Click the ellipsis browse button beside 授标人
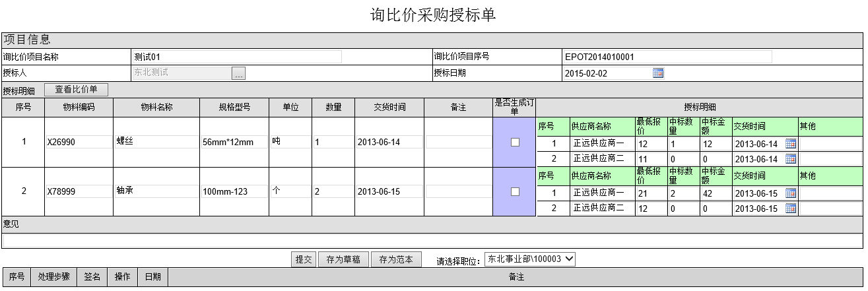The width and height of the screenshot is (868, 291). coord(239,73)
